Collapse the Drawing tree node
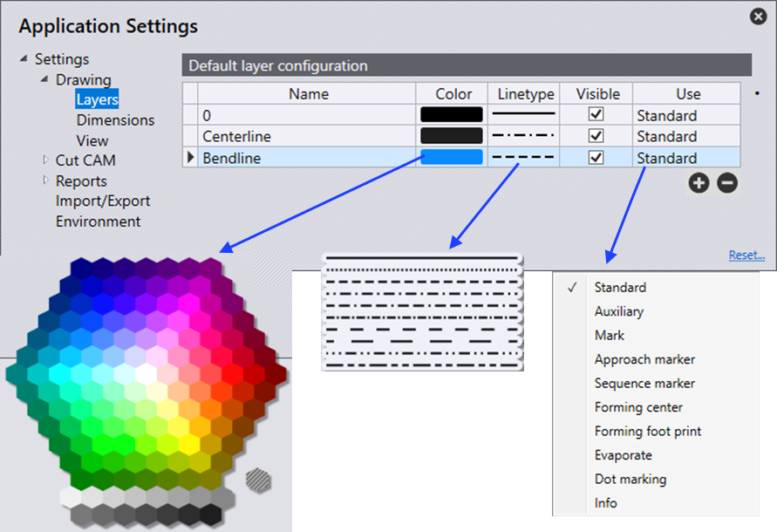The width and height of the screenshot is (777, 532). coord(44,79)
